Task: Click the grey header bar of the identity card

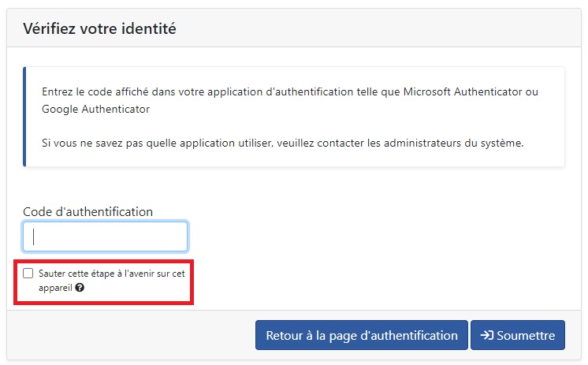Action: pos(294,28)
